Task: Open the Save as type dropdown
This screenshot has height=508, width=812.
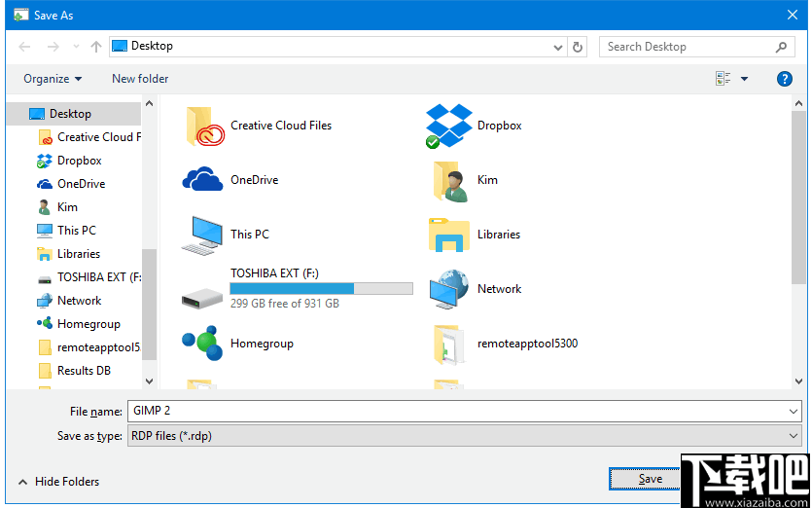Action: click(x=464, y=436)
